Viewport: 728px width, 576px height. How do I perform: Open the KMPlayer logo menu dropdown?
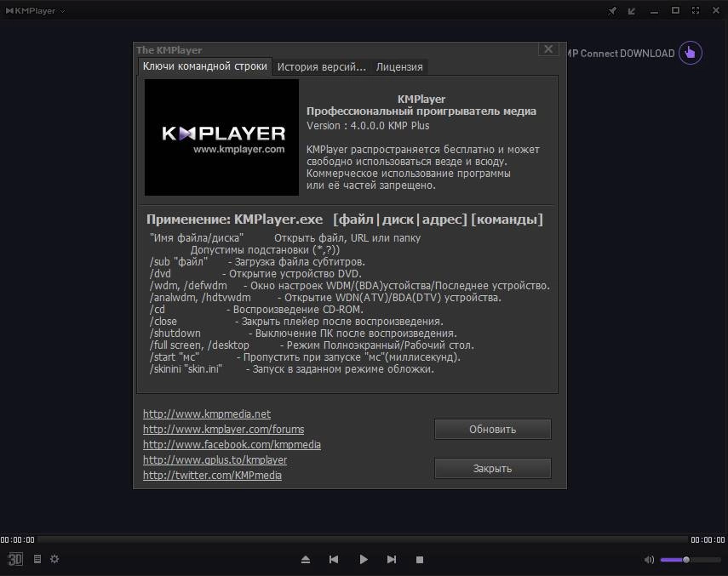[35, 10]
